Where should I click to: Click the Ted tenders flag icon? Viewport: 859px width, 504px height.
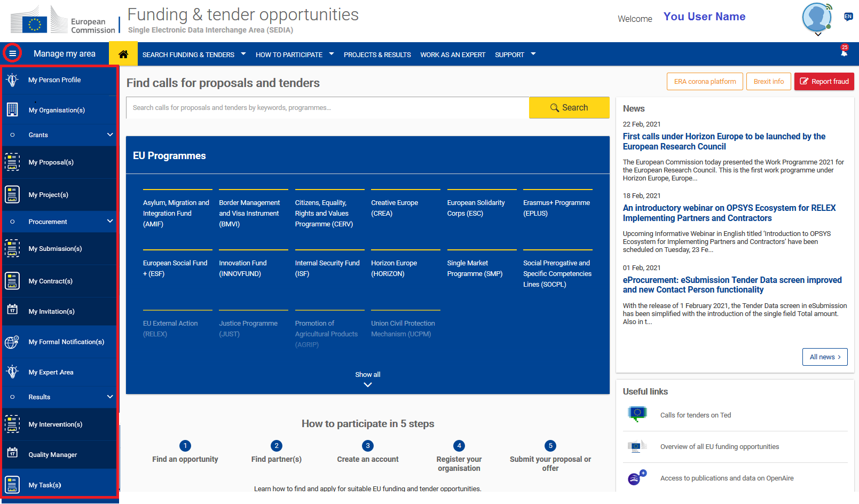click(x=637, y=414)
